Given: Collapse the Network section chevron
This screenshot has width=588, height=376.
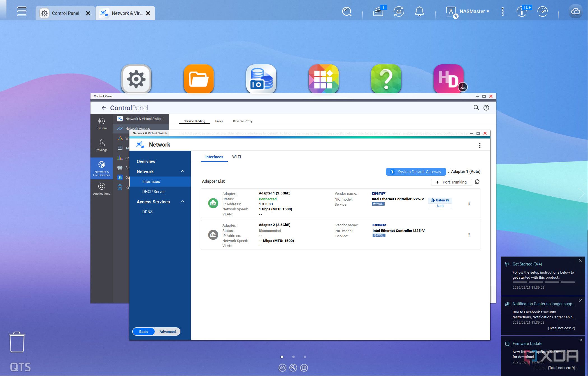Looking at the screenshot, I should (183, 171).
